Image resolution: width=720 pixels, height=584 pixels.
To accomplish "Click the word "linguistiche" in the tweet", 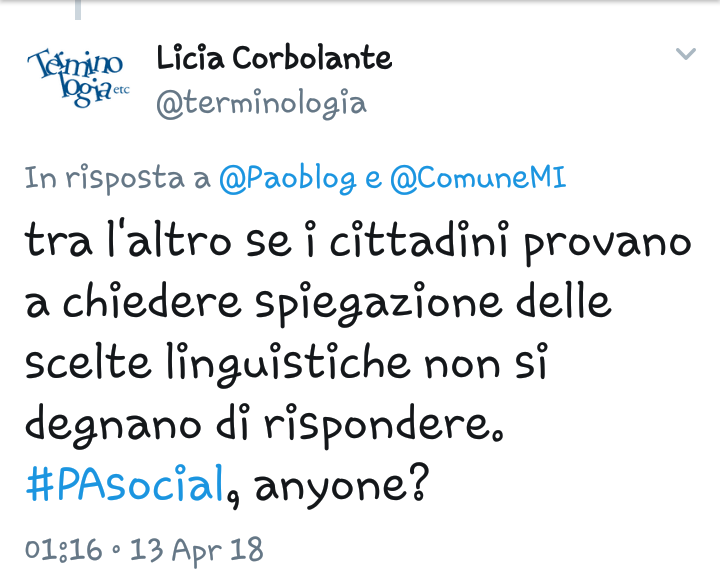I will click(288, 365).
